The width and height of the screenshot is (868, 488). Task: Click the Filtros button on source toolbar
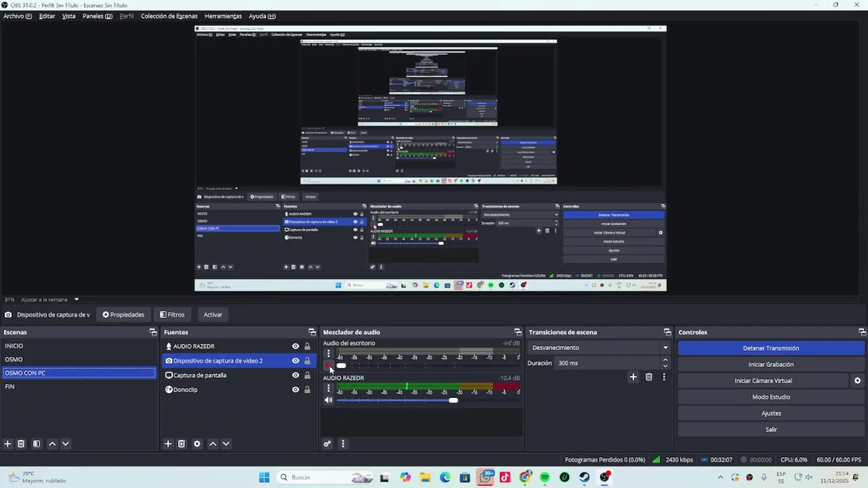coord(172,314)
